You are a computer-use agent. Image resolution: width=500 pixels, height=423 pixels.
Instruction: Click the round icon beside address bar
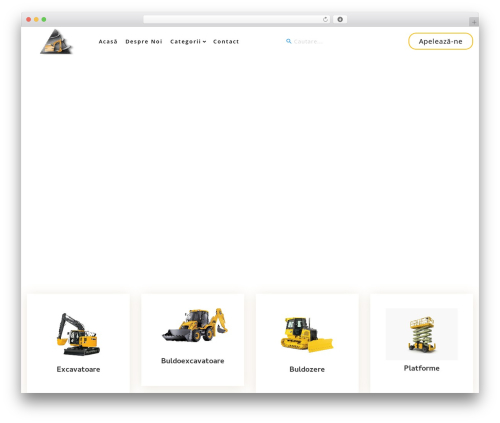click(x=340, y=20)
